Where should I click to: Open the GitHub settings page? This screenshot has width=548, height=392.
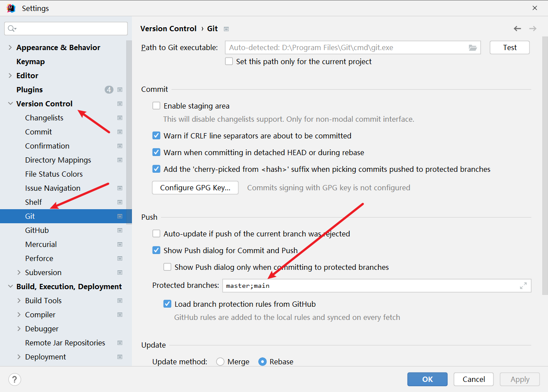37,230
